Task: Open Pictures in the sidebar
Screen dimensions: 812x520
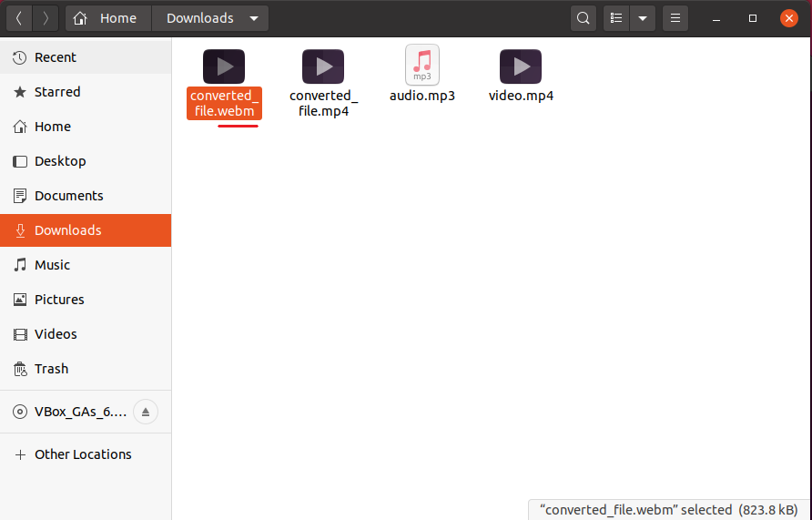Action: pos(86,300)
